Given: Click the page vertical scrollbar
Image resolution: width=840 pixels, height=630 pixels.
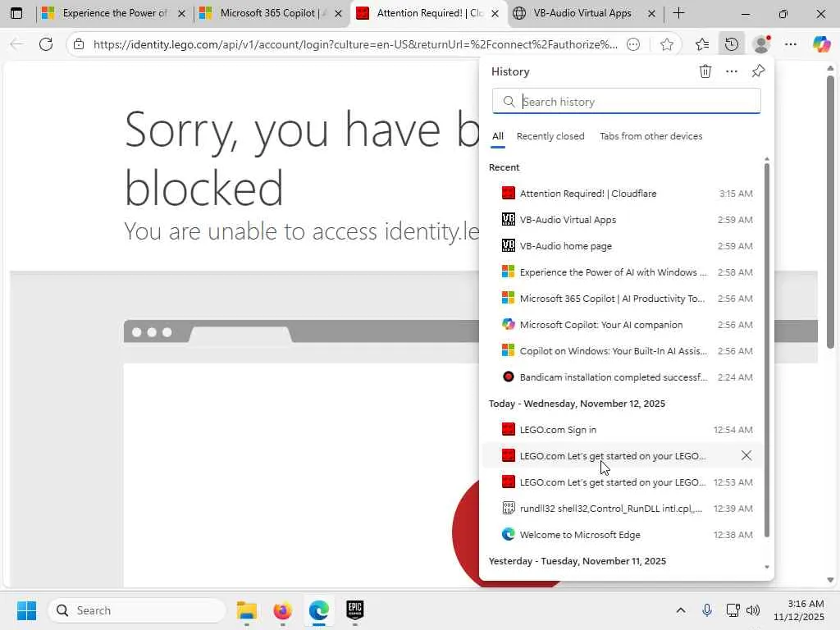Looking at the screenshot, I should [830, 212].
